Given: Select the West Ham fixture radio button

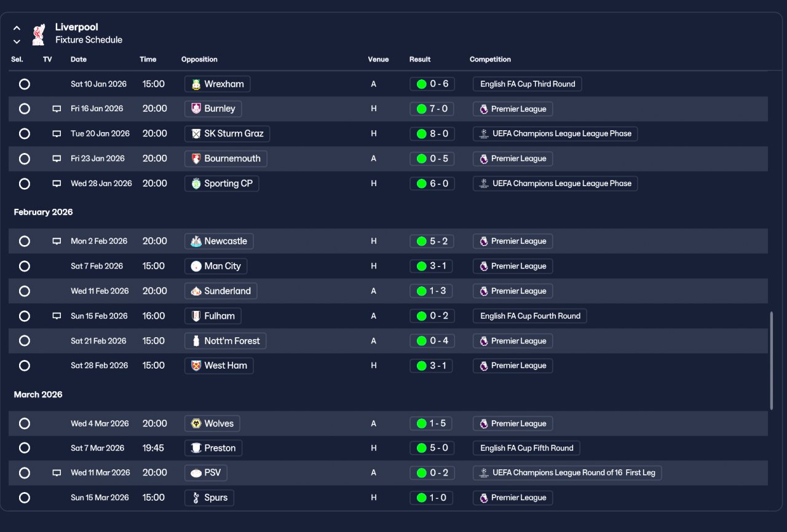Looking at the screenshot, I should [25, 366].
